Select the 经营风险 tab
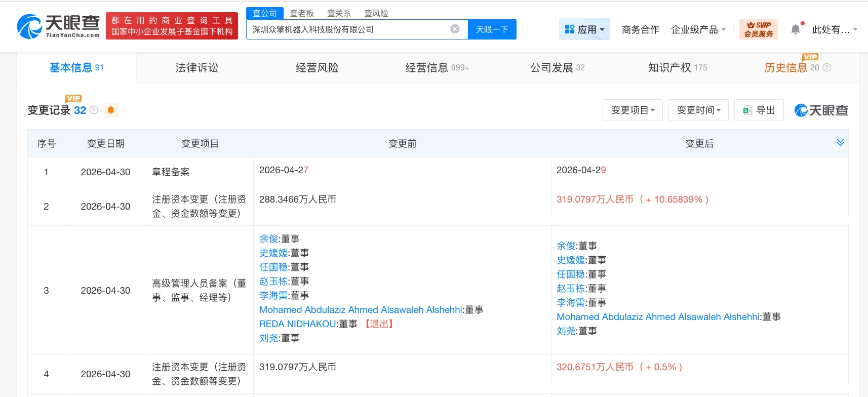Image resolution: width=868 pixels, height=397 pixels. (x=317, y=67)
